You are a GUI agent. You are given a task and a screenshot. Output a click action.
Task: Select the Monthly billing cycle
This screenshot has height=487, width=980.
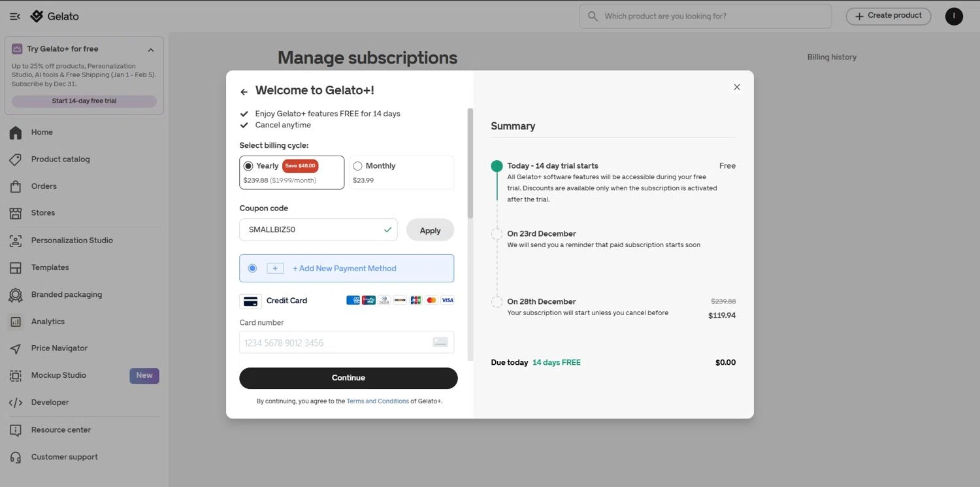point(402,173)
